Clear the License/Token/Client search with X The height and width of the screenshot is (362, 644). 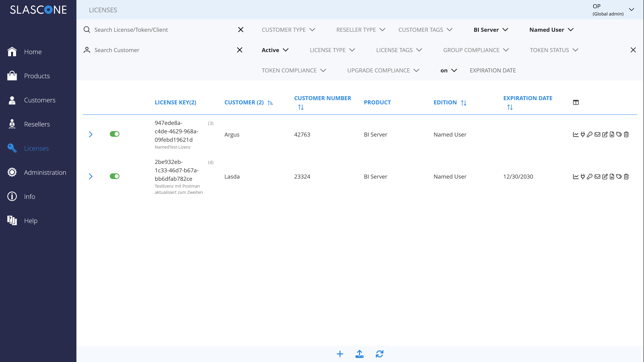coord(241,30)
